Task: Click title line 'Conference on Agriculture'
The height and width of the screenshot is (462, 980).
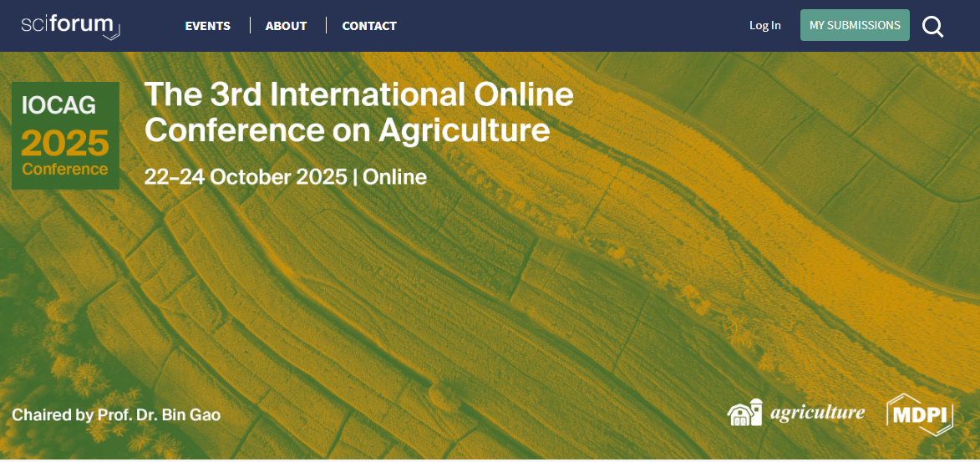Action: [x=347, y=130]
